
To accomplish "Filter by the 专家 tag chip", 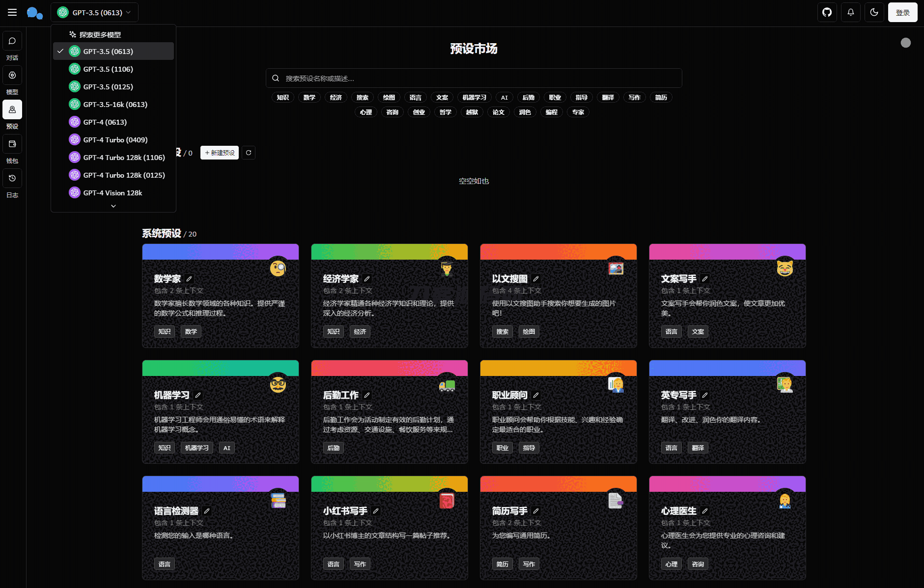I will click(x=578, y=112).
